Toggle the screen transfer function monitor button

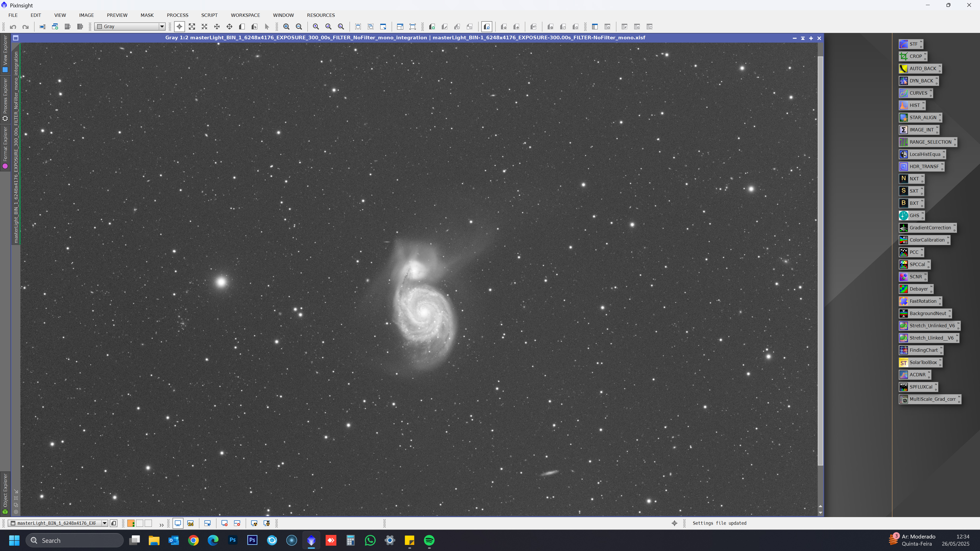(178, 523)
